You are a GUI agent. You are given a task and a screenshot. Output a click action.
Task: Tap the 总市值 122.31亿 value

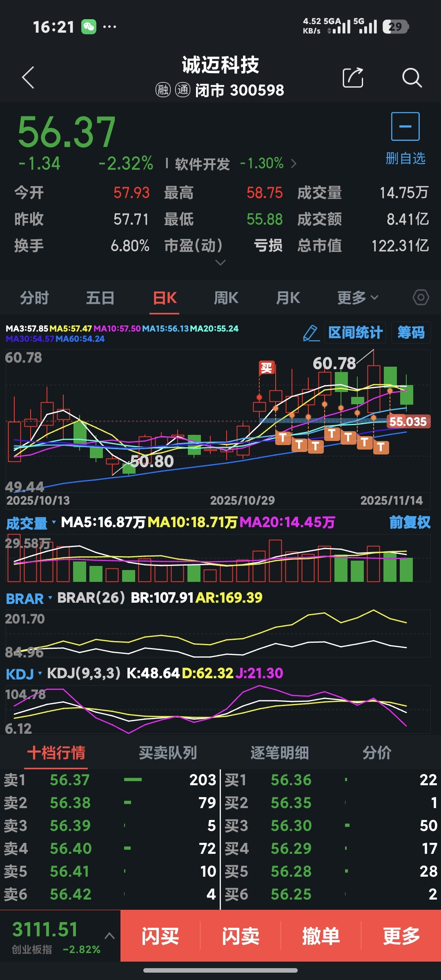(400, 246)
